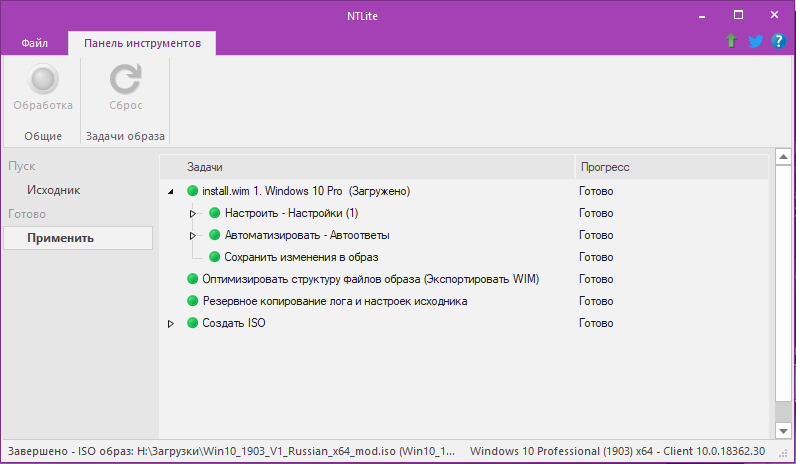Click green status dot of install.wim task
796x464 pixels.
coord(192,191)
